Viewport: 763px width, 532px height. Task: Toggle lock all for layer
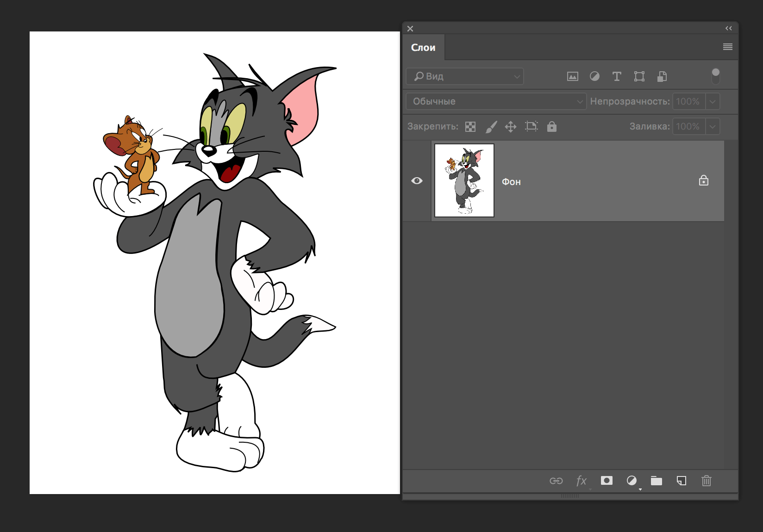pyautogui.click(x=551, y=127)
